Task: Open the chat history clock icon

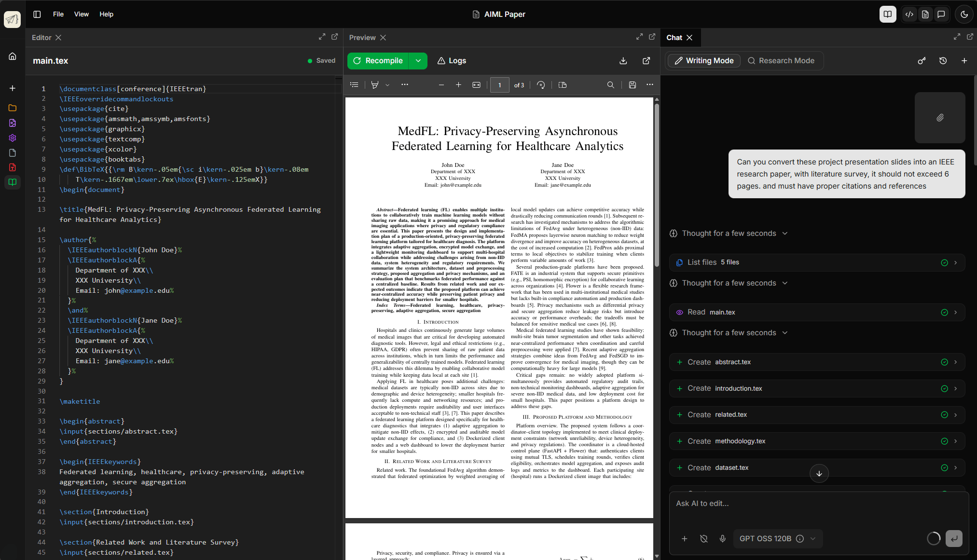Action: click(x=943, y=61)
